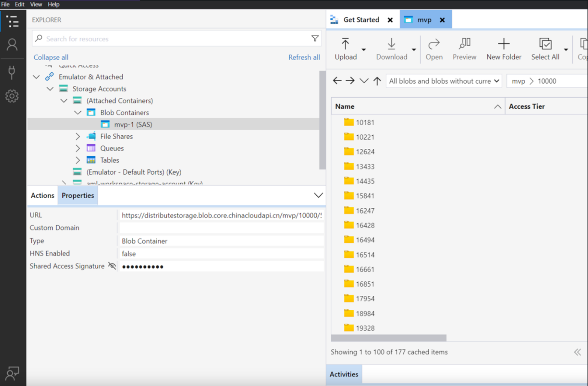Open blob view filter dropdown
588x386 pixels.
(x=444, y=81)
